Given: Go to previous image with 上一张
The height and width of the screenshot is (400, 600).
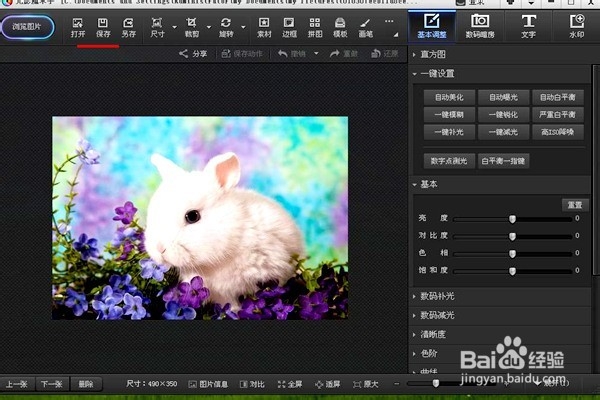Looking at the screenshot, I should pos(17,384).
